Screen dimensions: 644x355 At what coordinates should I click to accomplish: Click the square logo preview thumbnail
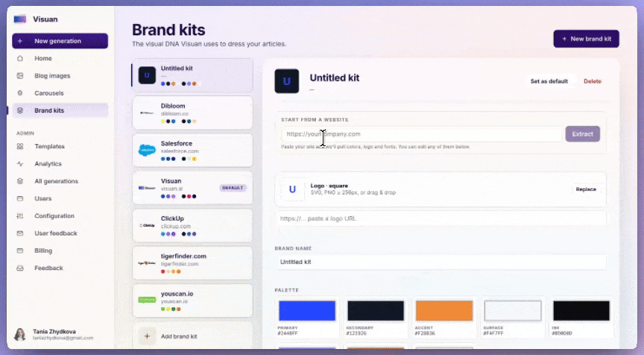[x=292, y=189]
